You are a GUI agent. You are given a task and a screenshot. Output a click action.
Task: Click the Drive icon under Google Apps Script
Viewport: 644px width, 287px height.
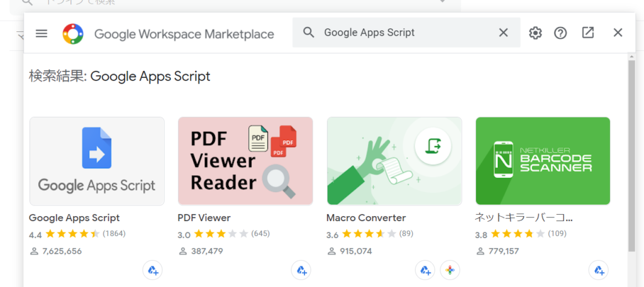click(x=152, y=271)
